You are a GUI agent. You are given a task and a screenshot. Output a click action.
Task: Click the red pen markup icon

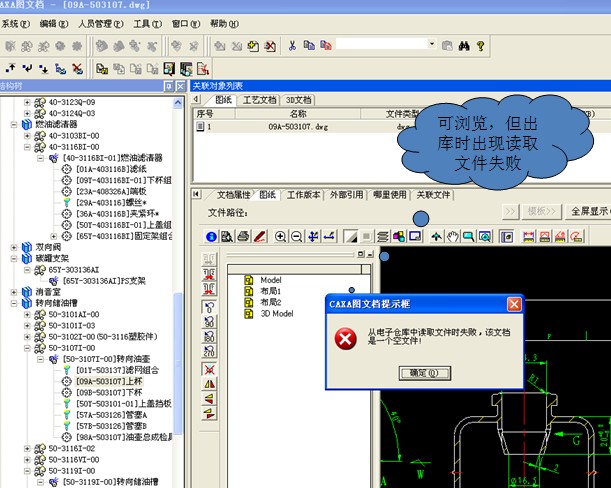[260, 237]
